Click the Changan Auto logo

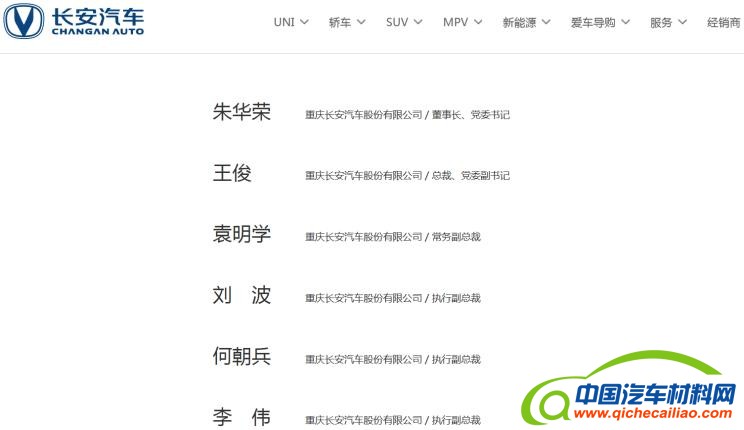[74, 21]
